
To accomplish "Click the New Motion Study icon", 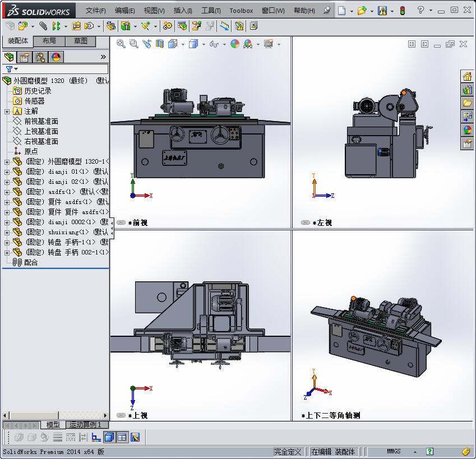I will pos(168,26).
